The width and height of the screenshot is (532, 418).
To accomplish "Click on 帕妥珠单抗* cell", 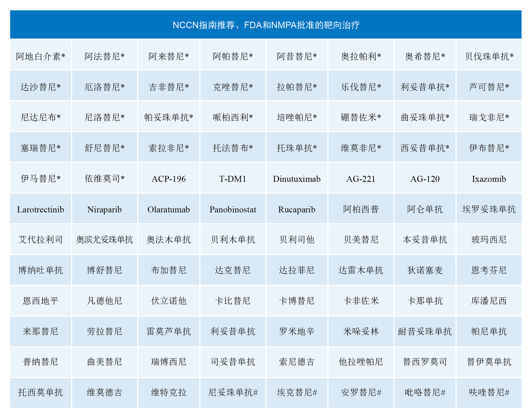I will pyautogui.click(x=168, y=117).
